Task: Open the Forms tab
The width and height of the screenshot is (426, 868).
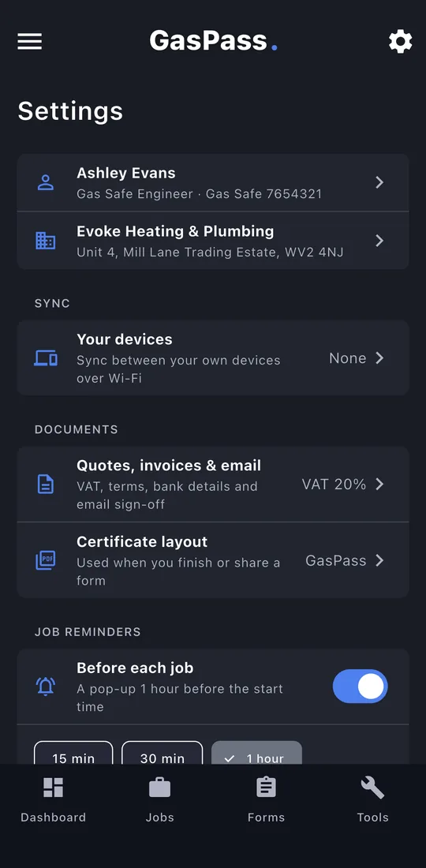Action: coord(266,799)
